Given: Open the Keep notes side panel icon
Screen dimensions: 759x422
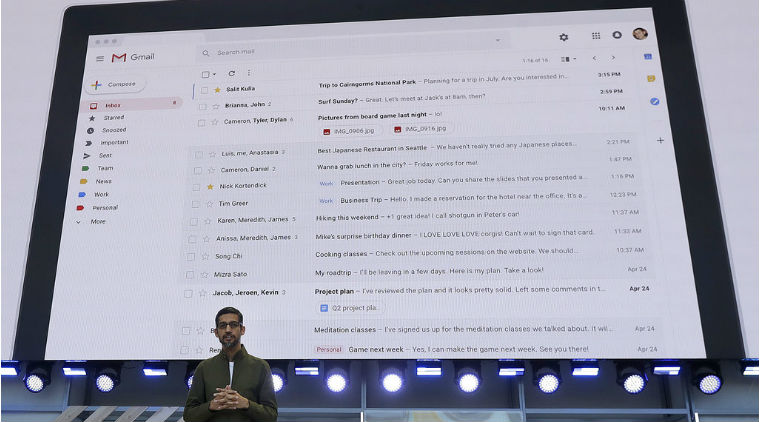Looking at the screenshot, I should (x=651, y=78).
